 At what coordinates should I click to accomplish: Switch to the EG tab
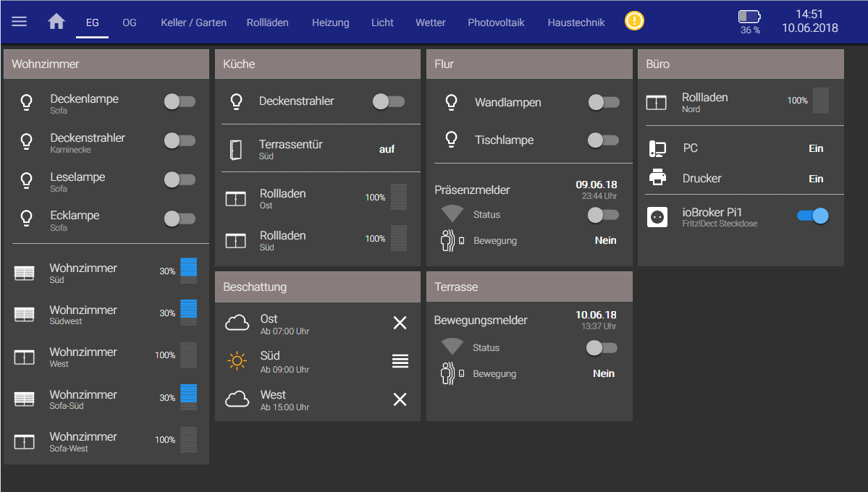(x=93, y=22)
